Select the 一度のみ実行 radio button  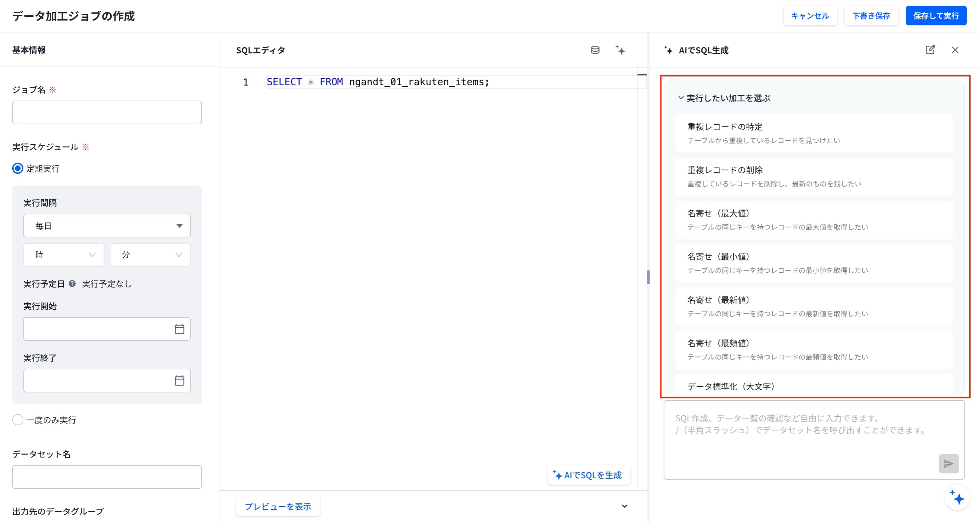(17, 419)
